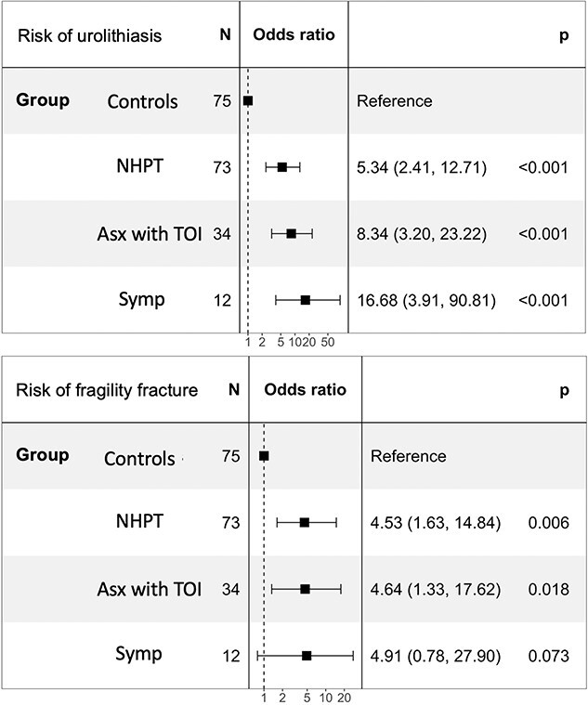The image size is (588, 705).
Task: Click the NHPT square marker in urolithiasis plot
Action: point(282,167)
